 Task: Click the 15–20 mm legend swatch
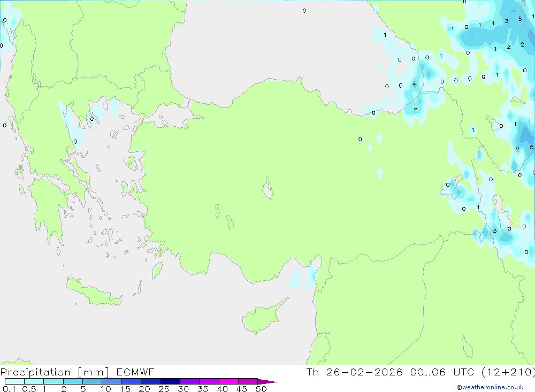click(132, 381)
